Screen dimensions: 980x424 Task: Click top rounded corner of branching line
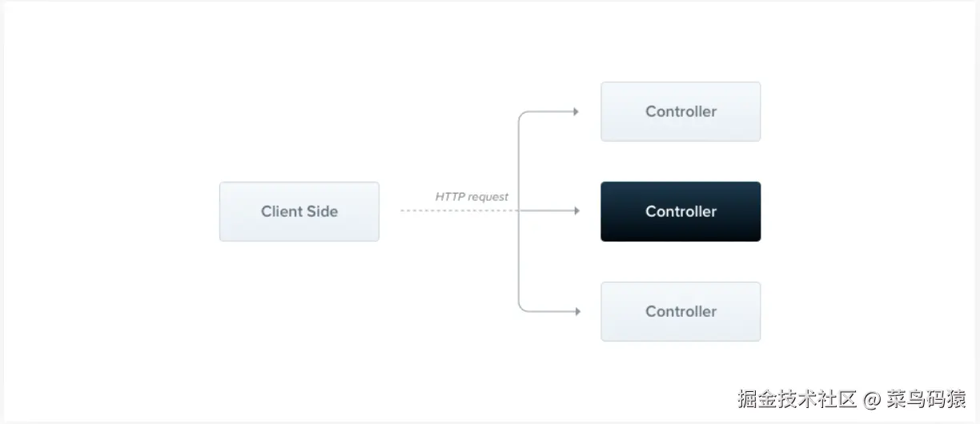(522, 116)
